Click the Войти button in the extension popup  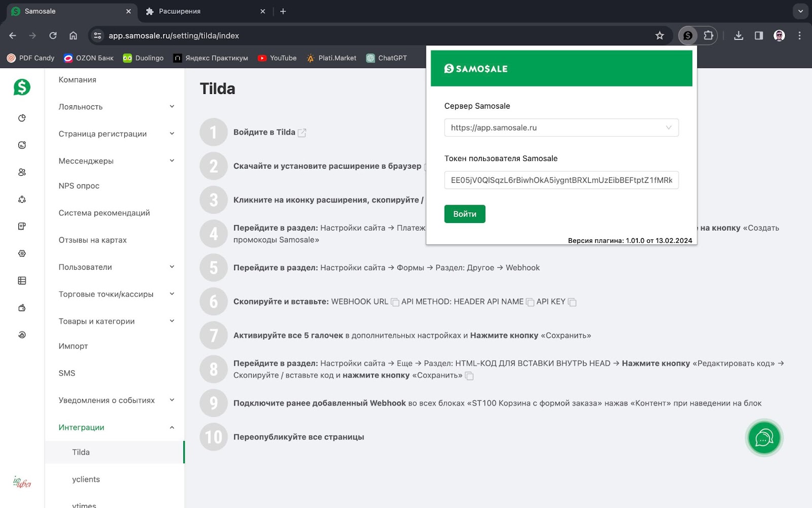tap(465, 214)
